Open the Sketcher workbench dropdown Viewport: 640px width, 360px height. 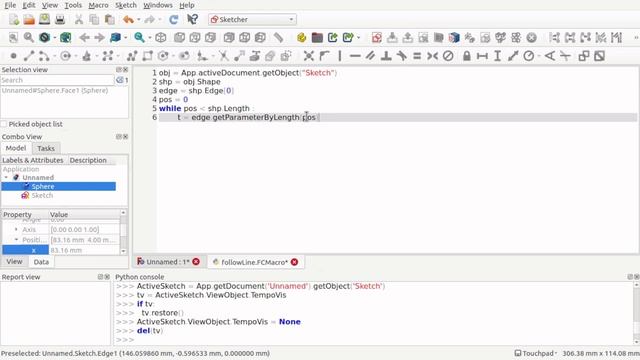[x=252, y=19]
